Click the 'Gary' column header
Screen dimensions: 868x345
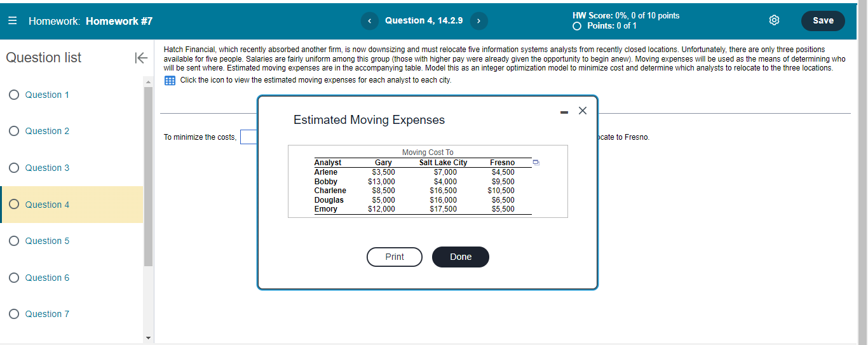coord(383,163)
